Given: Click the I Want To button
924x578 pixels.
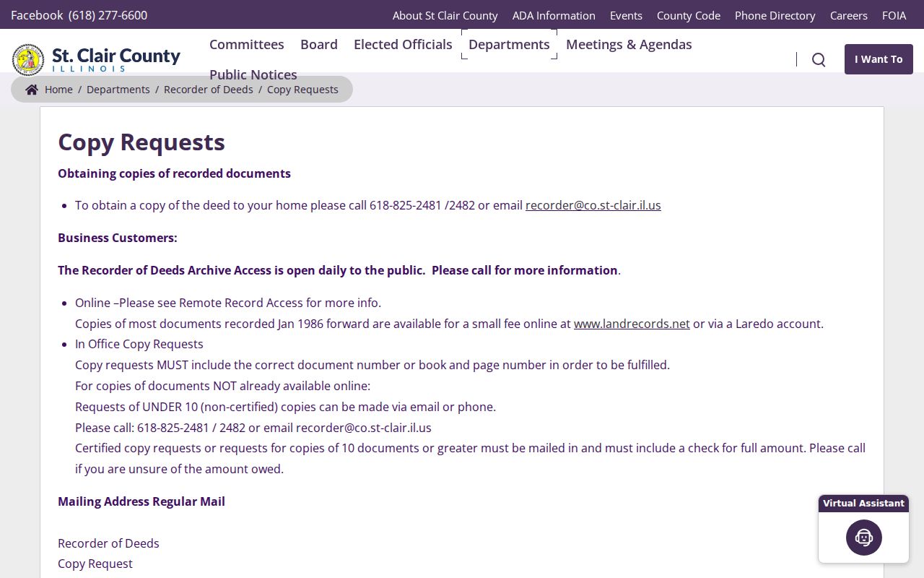Looking at the screenshot, I should [x=879, y=59].
